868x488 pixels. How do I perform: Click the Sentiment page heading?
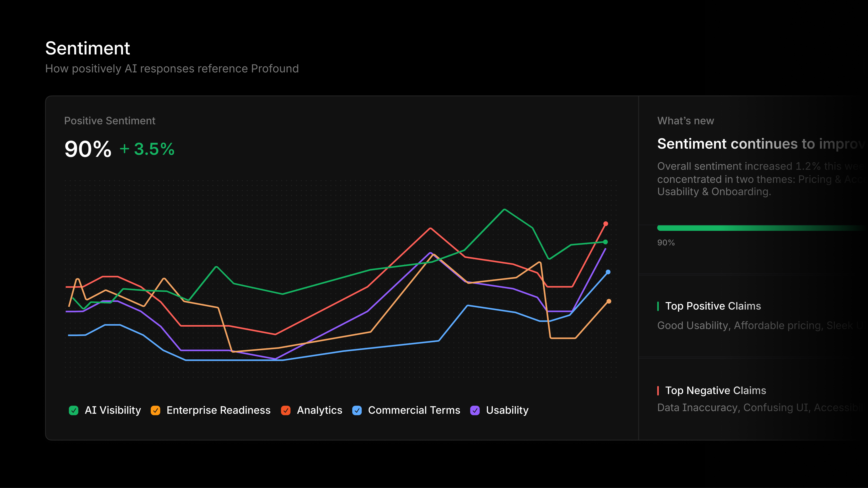pos(88,48)
